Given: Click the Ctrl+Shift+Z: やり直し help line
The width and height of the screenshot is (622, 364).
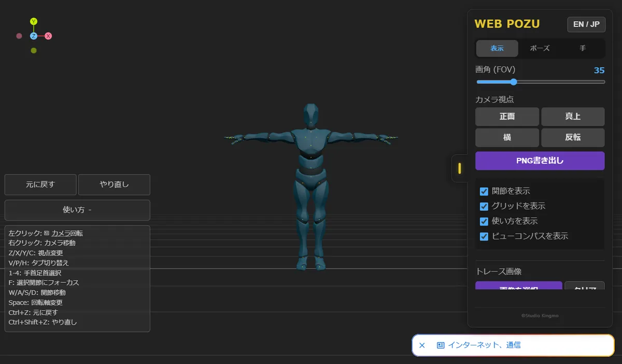Looking at the screenshot, I should tap(43, 322).
